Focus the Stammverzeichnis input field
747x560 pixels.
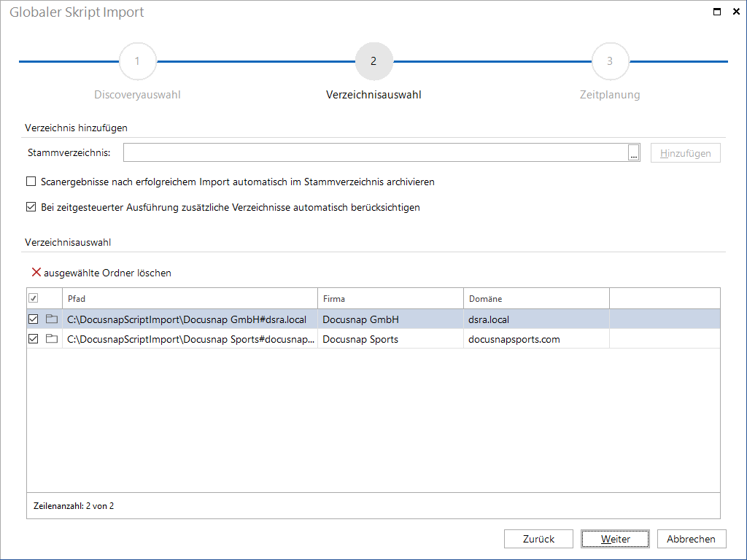376,152
